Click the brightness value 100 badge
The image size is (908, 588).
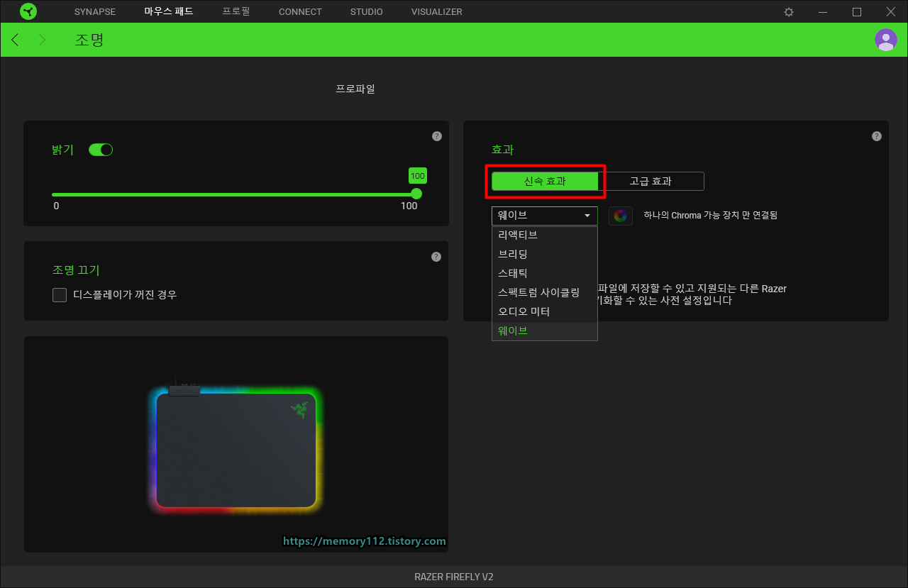click(x=418, y=176)
